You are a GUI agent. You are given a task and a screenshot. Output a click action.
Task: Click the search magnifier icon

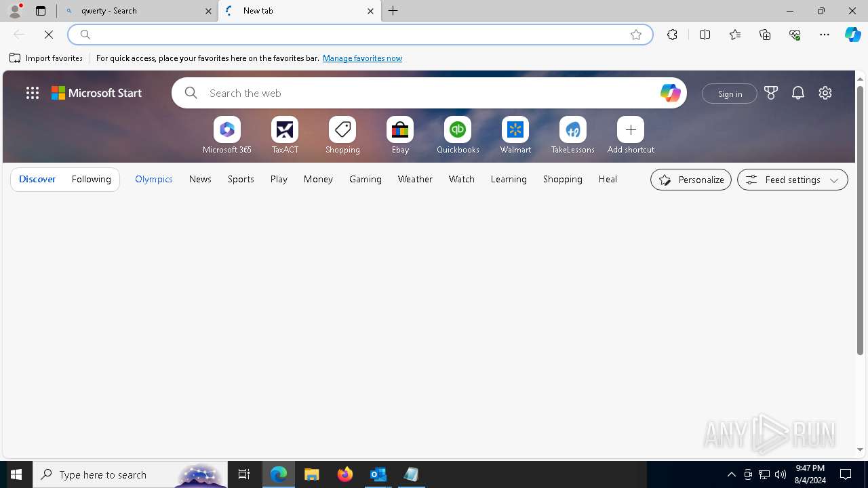tap(191, 93)
